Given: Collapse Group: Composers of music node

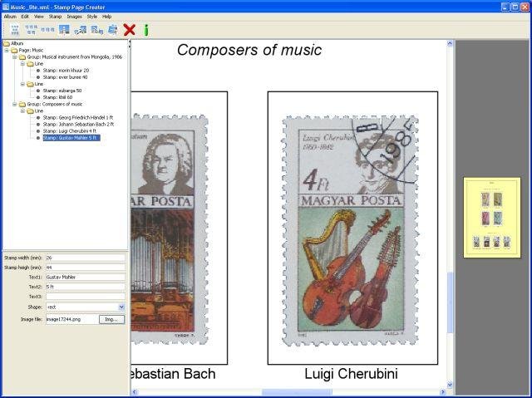Looking at the screenshot, I should pos(15,104).
